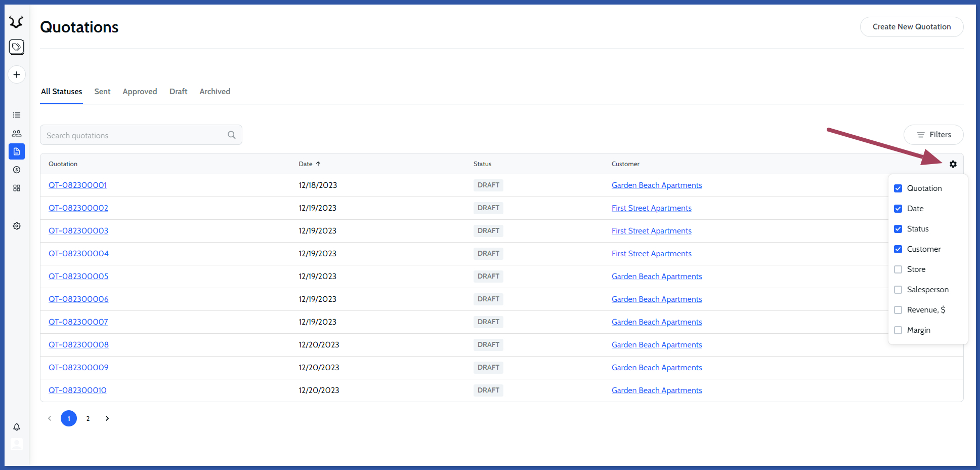
Task: Click the Quotations page heading
Action: pyautogui.click(x=79, y=27)
